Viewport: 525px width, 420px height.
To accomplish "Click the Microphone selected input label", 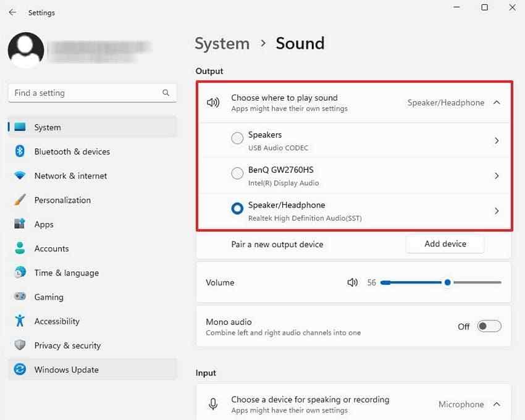I will pos(461,405).
